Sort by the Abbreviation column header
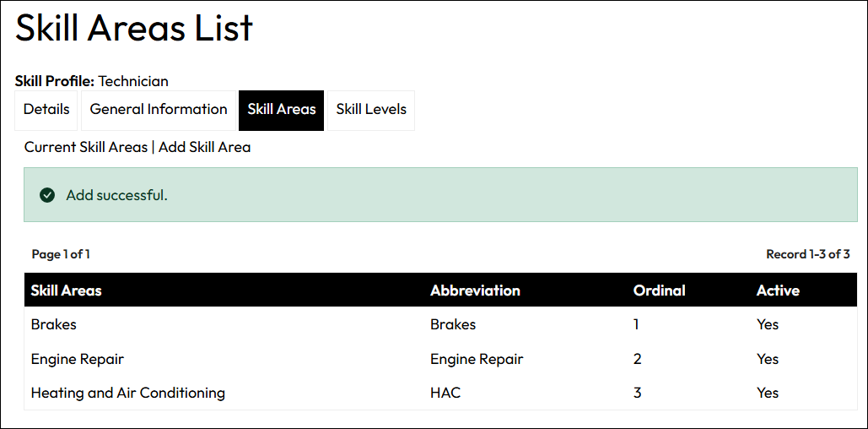868x429 pixels. coord(475,291)
